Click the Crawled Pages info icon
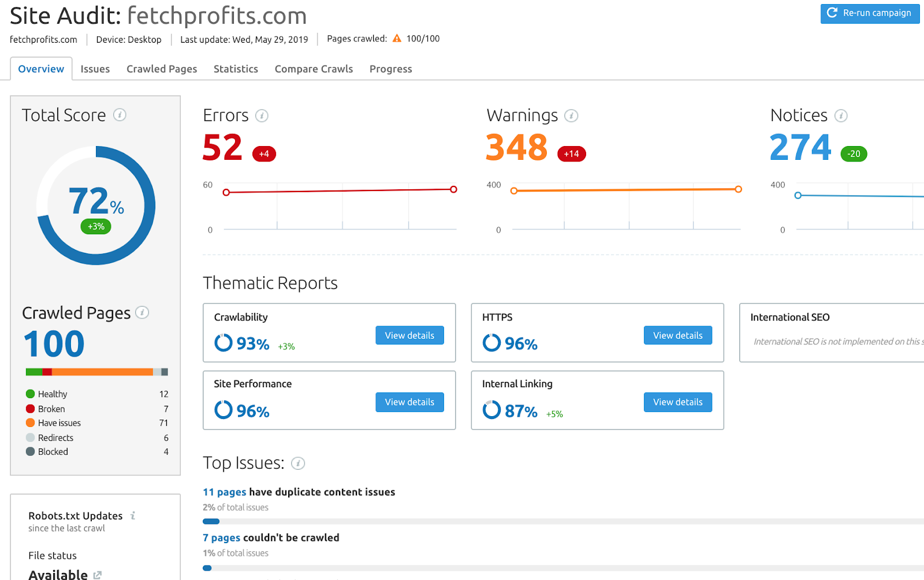This screenshot has height=580, width=924. click(x=142, y=312)
